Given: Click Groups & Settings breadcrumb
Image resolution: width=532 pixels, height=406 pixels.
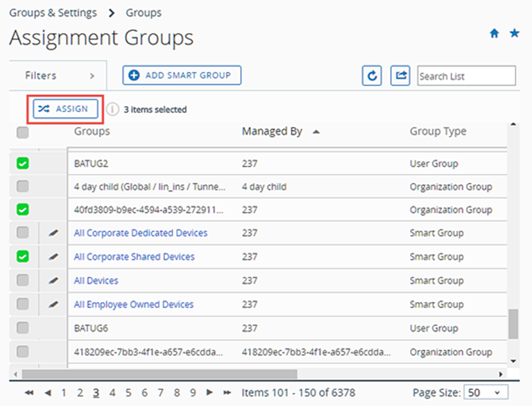Looking at the screenshot, I should point(53,13).
